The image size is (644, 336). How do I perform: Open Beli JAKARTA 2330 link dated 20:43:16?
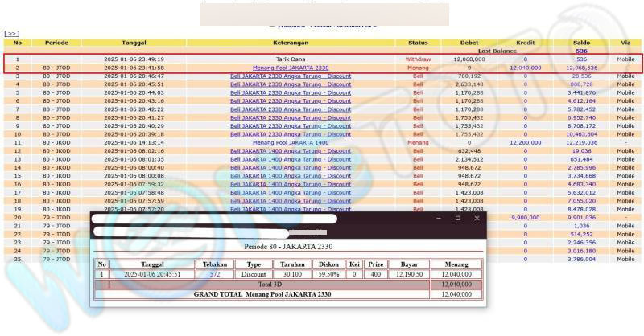point(290,100)
